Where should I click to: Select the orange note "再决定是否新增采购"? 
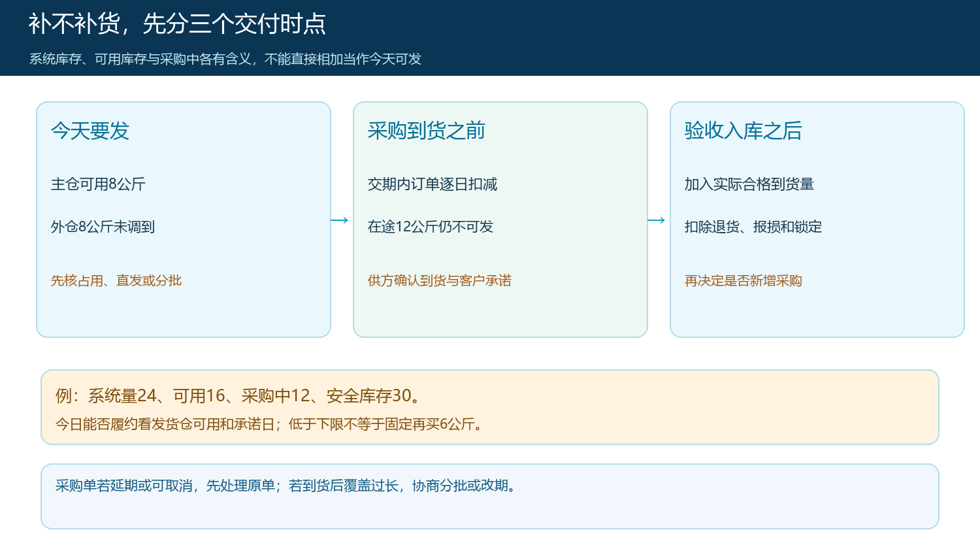(x=743, y=280)
